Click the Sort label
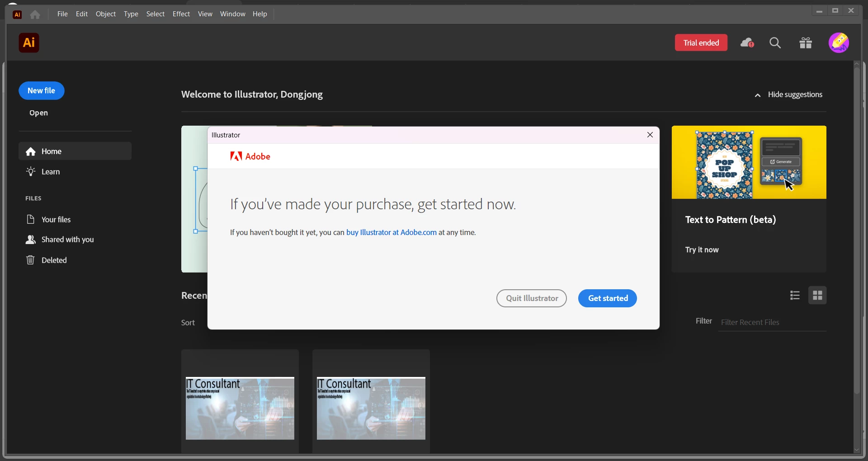 coord(188,323)
